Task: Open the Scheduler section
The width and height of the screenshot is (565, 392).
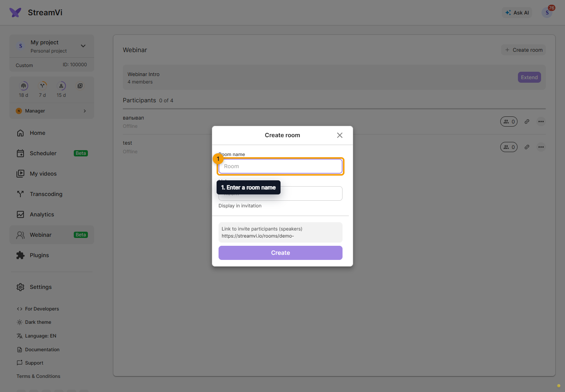Action: click(x=52, y=153)
